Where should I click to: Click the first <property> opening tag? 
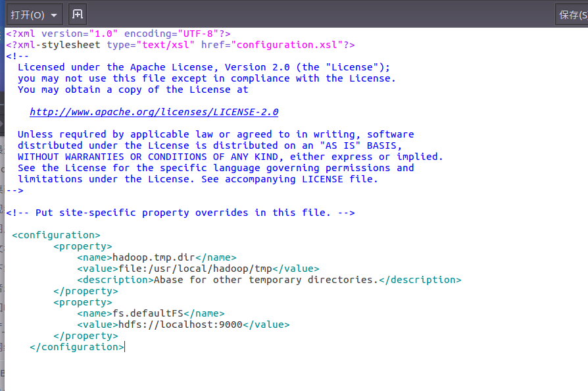tap(83, 246)
